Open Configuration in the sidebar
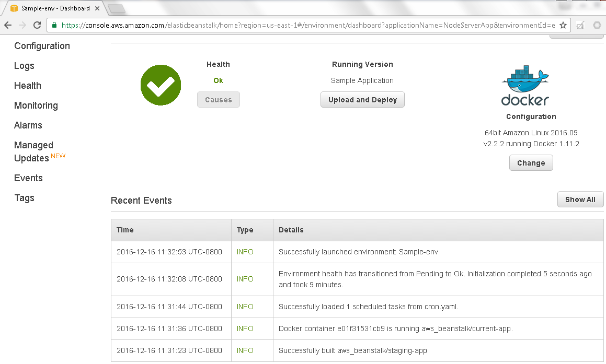Viewport: 606px width, 364px height. tap(42, 46)
